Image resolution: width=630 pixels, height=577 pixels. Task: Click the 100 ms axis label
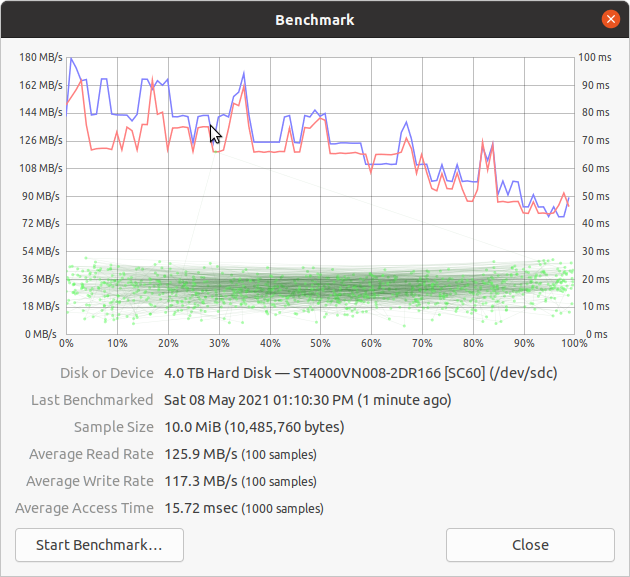tap(595, 57)
